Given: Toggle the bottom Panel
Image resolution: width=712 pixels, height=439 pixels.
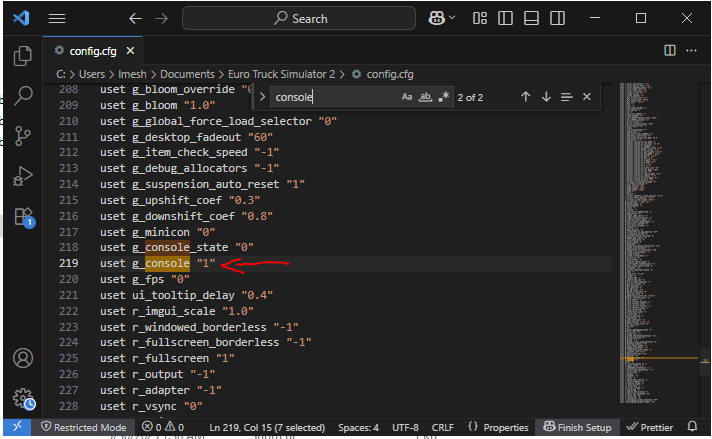Looking at the screenshot, I should tap(531, 18).
